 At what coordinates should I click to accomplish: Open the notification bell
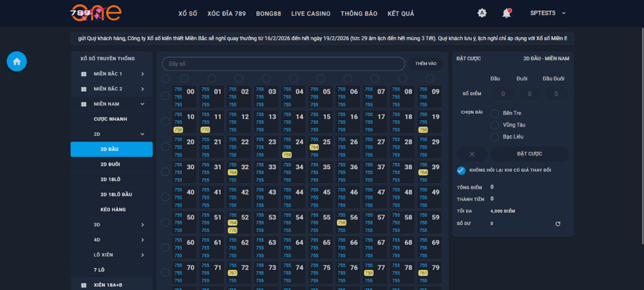506,13
